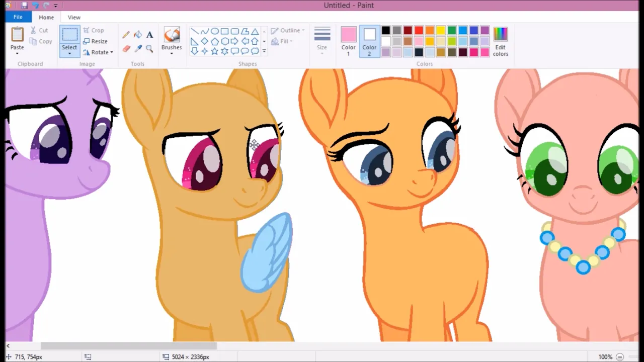Expand the Paste options arrow
The height and width of the screenshot is (362, 644).
click(17, 53)
